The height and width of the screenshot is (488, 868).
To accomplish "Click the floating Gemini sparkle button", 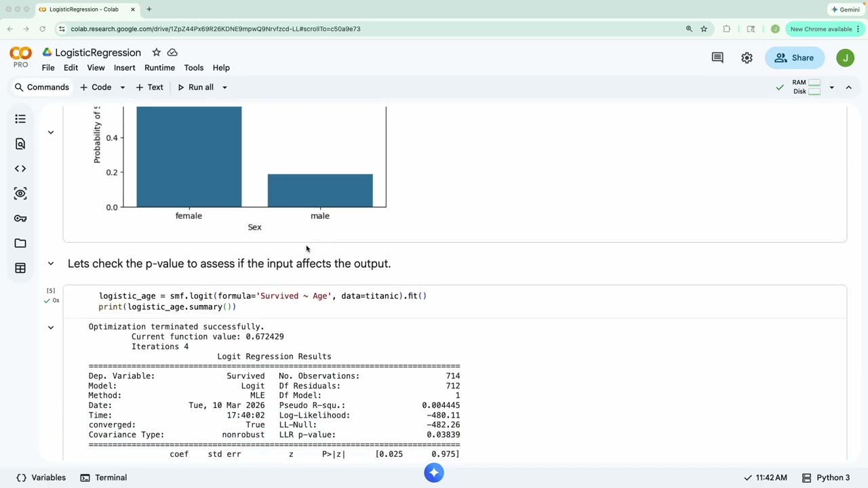I will pos(434,473).
